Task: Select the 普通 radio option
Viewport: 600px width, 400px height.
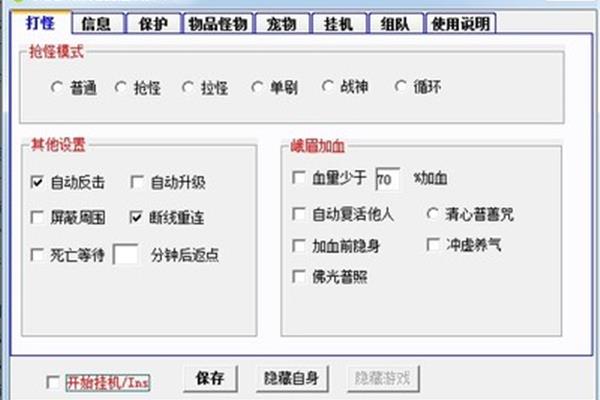Action: (57, 87)
